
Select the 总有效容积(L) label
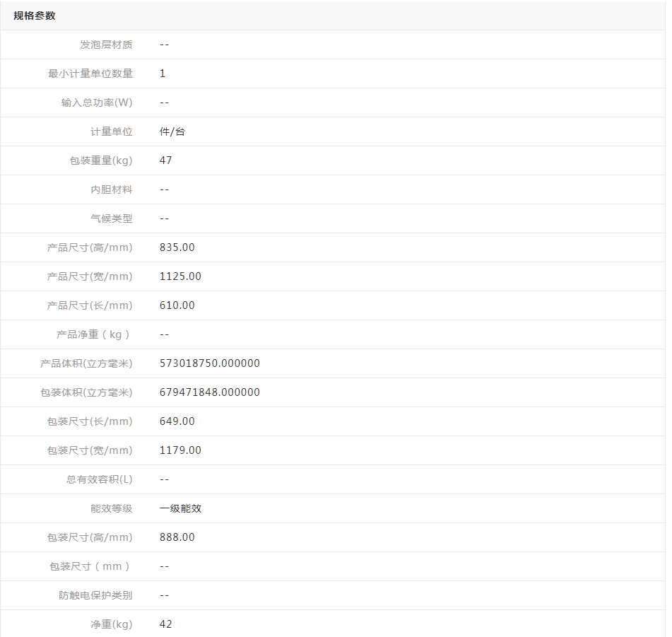coord(100,479)
